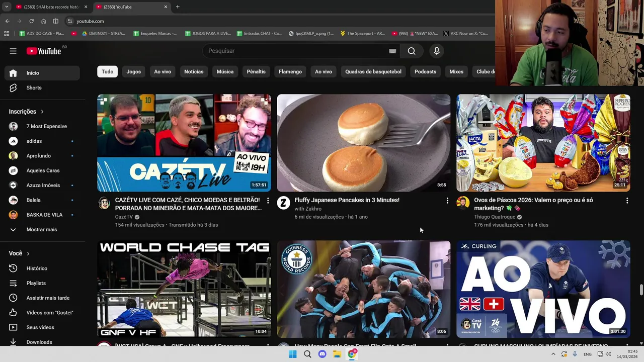Viewport: 644px width, 362px height.
Task: Open the adidas channel subscription
Action: coord(42,141)
